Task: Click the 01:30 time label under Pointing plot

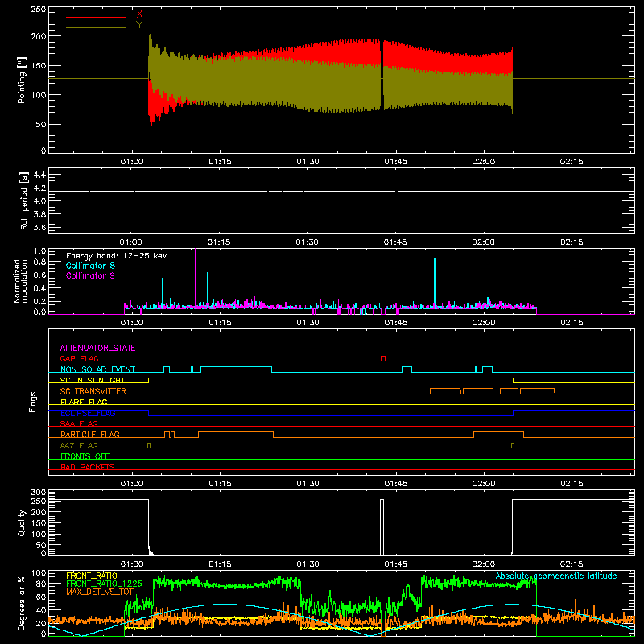Action: coord(308,162)
